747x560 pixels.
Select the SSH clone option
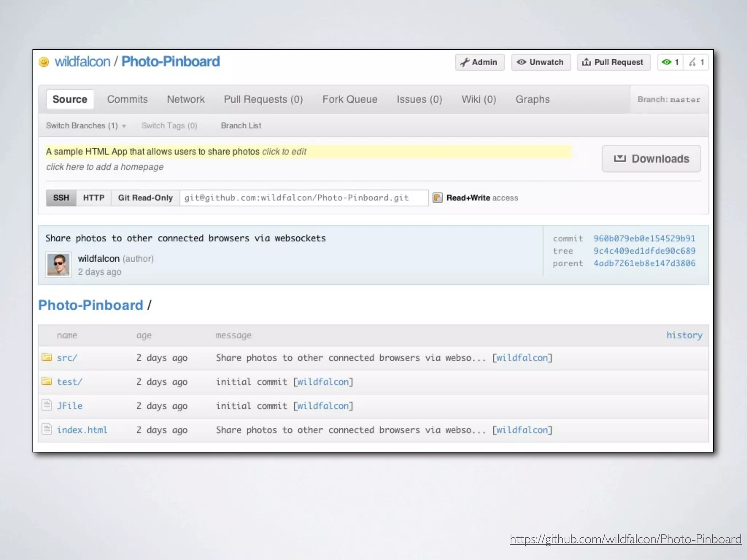(x=61, y=198)
